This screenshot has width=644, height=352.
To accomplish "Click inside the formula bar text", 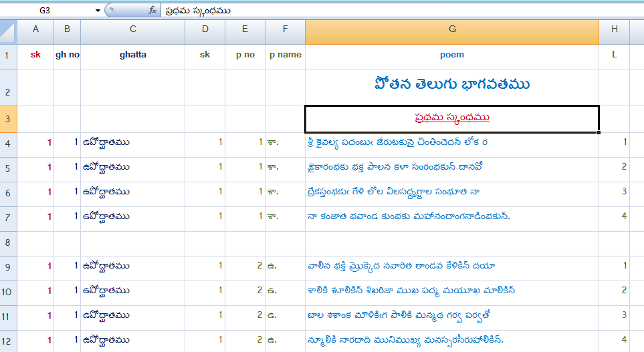I will (x=197, y=11).
